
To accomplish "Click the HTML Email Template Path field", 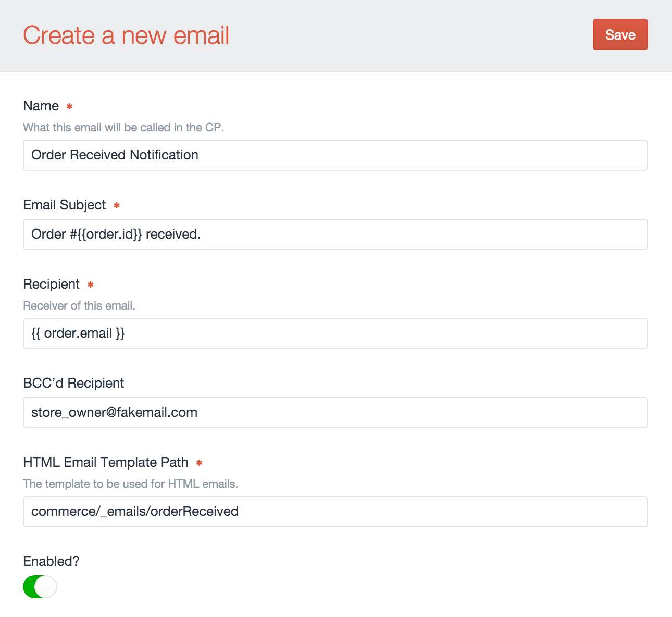I will [x=335, y=511].
